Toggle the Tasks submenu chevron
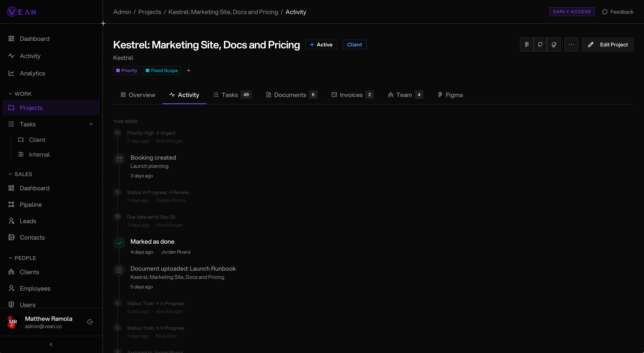This screenshot has width=644, height=353. click(x=91, y=124)
